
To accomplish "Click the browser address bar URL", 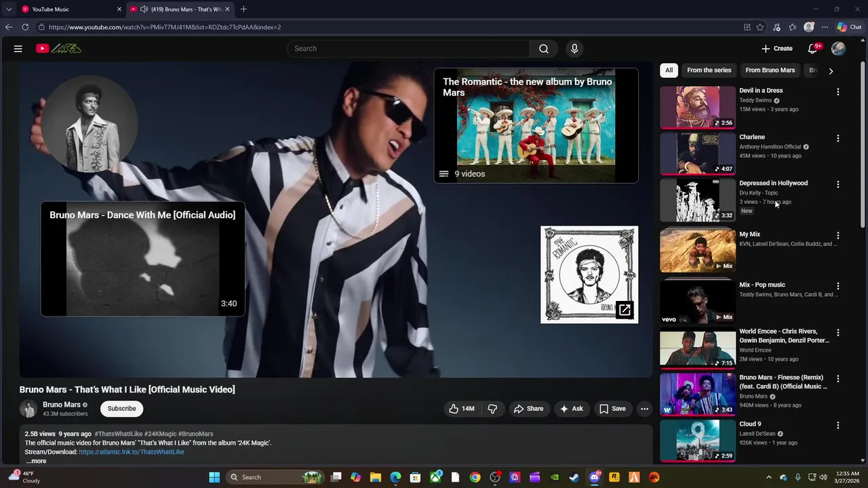I will [165, 27].
